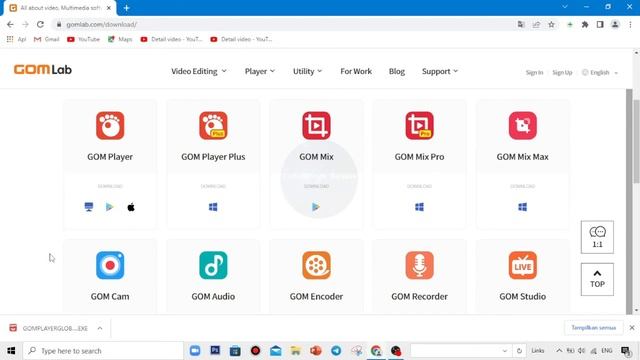Click the translate page icon
The height and width of the screenshot is (360, 640).
coord(521,24)
